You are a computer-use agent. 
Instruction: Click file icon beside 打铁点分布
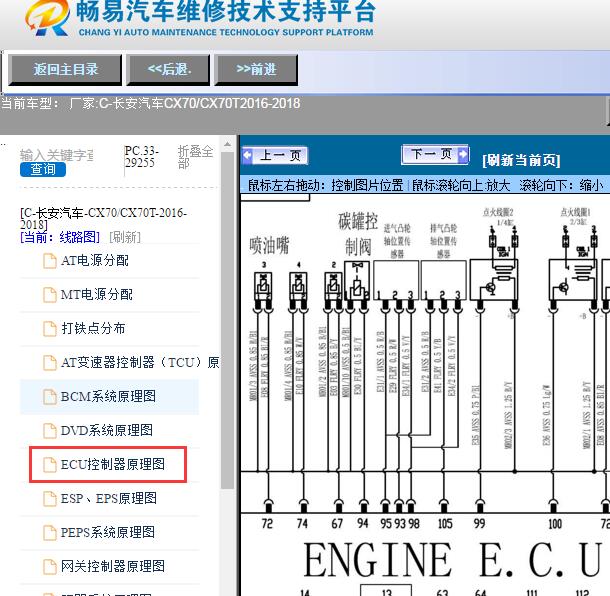(49, 328)
